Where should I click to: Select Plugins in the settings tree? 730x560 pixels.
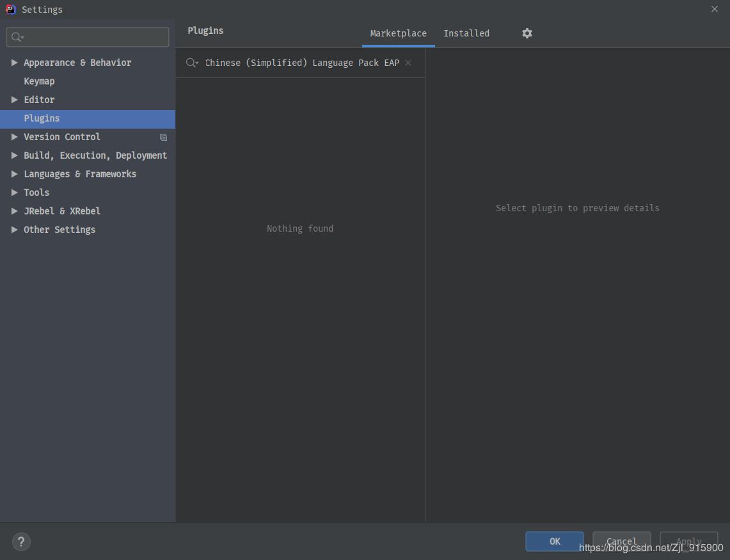coord(42,118)
